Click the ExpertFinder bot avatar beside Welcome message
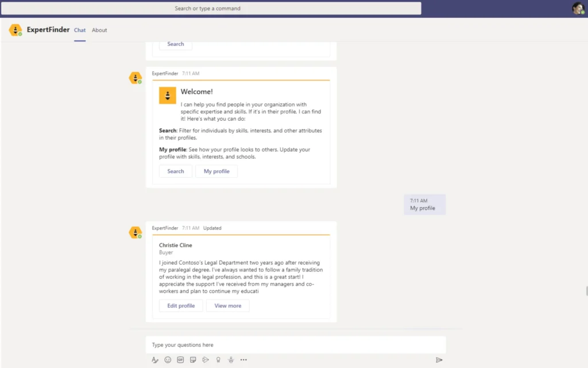 (x=135, y=78)
